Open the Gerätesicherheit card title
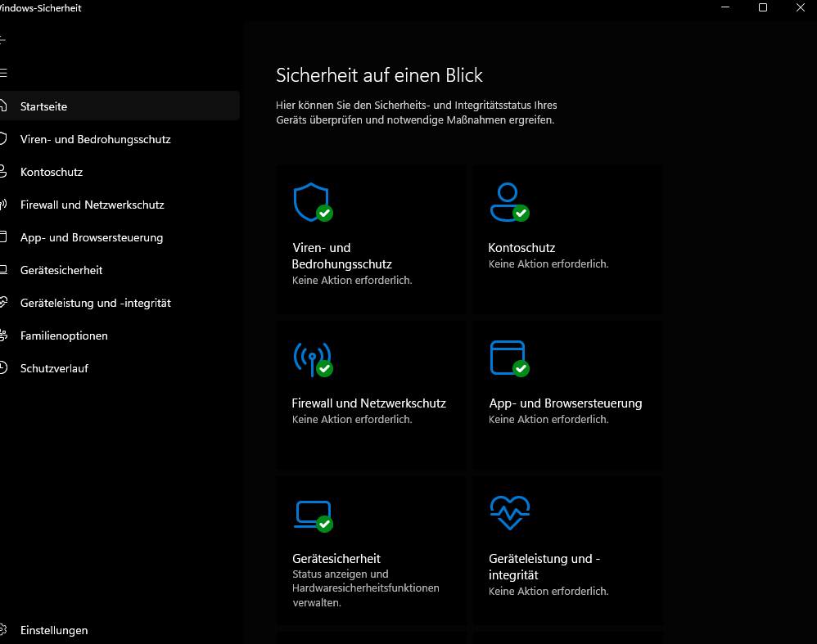 coord(336,559)
